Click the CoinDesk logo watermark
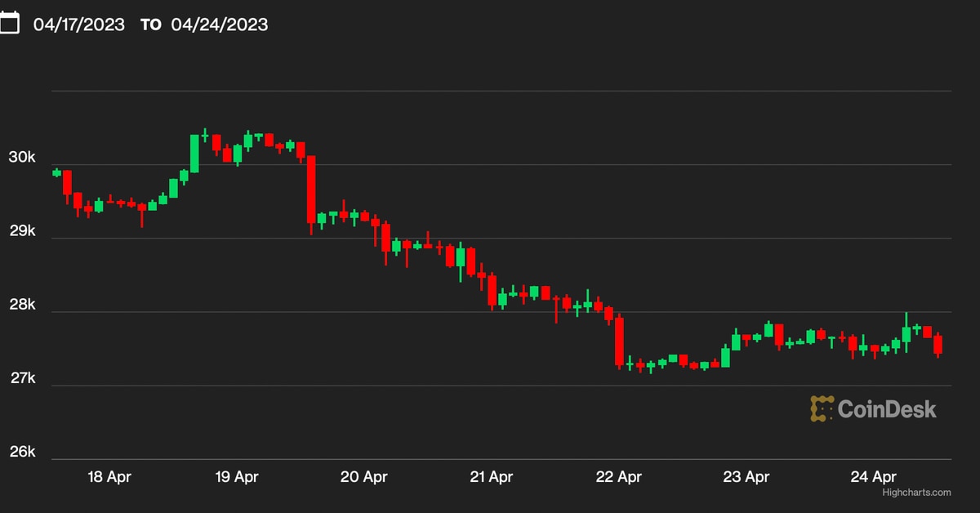Screen dimensions: 980x513 pos(873,408)
